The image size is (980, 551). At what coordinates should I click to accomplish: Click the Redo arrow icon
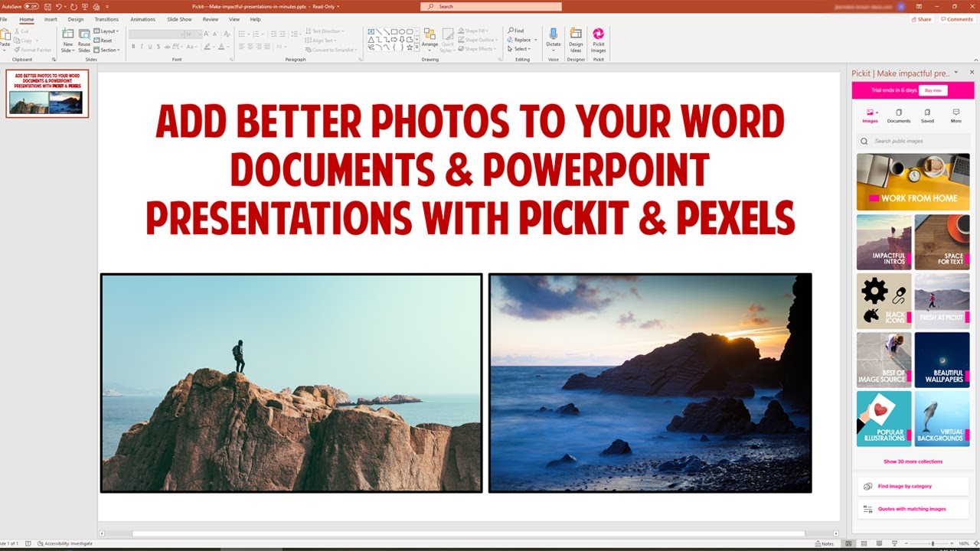(x=72, y=6)
